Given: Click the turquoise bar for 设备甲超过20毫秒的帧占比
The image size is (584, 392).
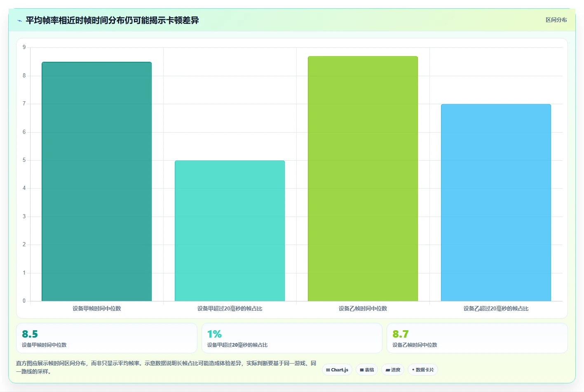Looking at the screenshot, I should pos(230,231).
